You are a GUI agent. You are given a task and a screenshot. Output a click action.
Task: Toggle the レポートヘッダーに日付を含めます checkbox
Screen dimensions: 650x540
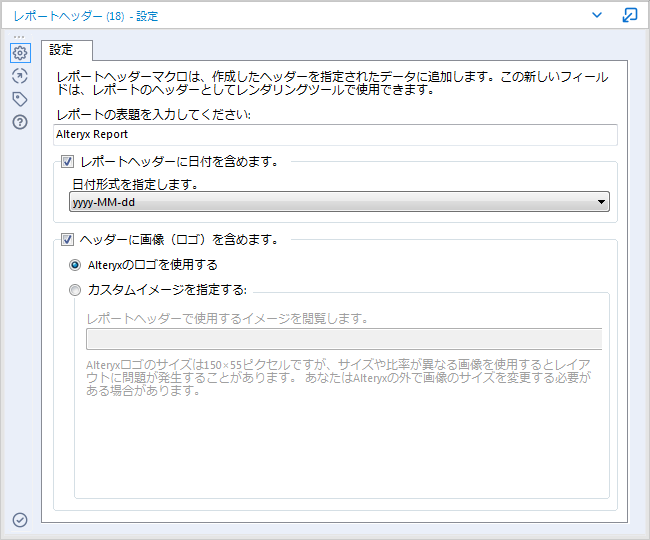coord(68,161)
